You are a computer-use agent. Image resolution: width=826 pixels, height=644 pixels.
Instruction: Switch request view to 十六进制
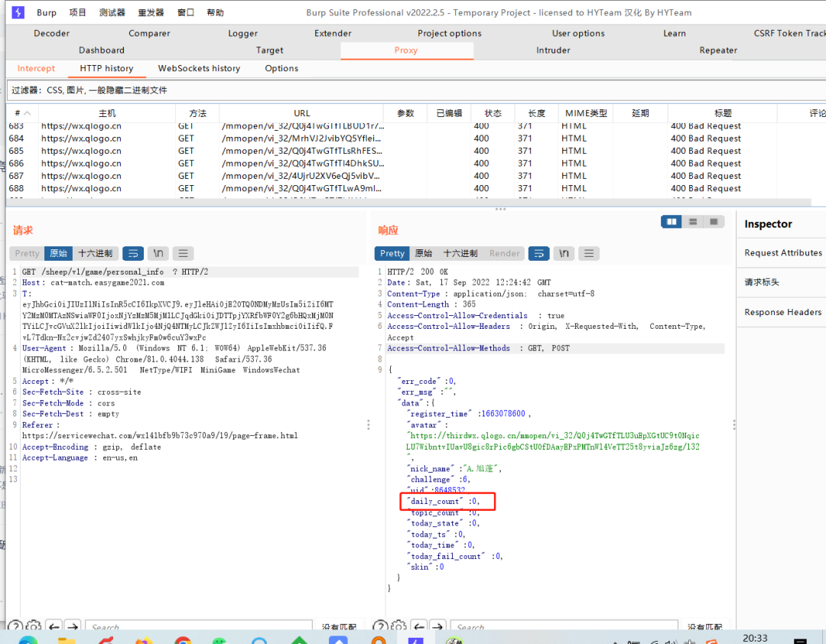pyautogui.click(x=96, y=253)
